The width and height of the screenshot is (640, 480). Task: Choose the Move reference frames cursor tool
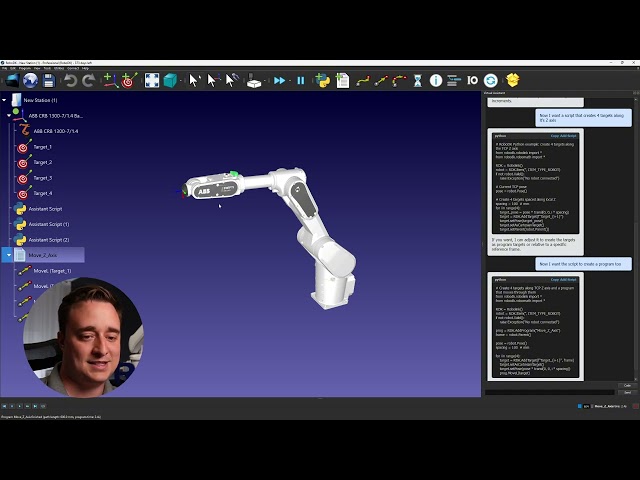[x=213, y=80]
